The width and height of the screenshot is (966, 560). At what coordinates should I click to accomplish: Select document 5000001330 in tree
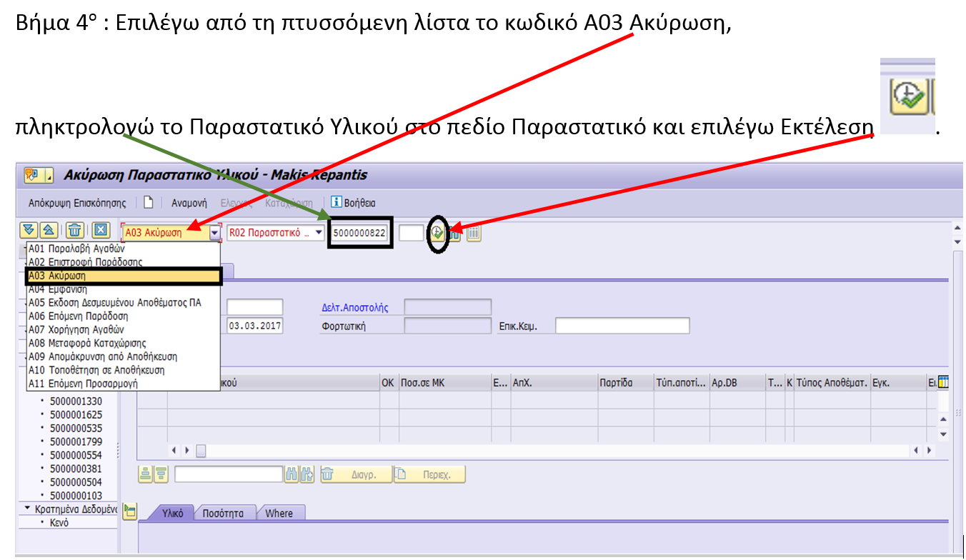[76, 401]
